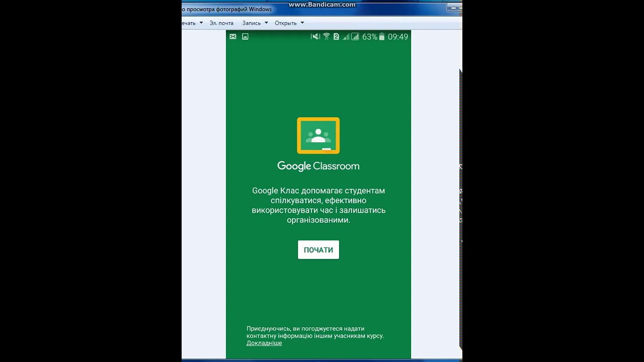Click the SIM 2 indicator icon
The width and height of the screenshot is (644, 362).
click(337, 37)
